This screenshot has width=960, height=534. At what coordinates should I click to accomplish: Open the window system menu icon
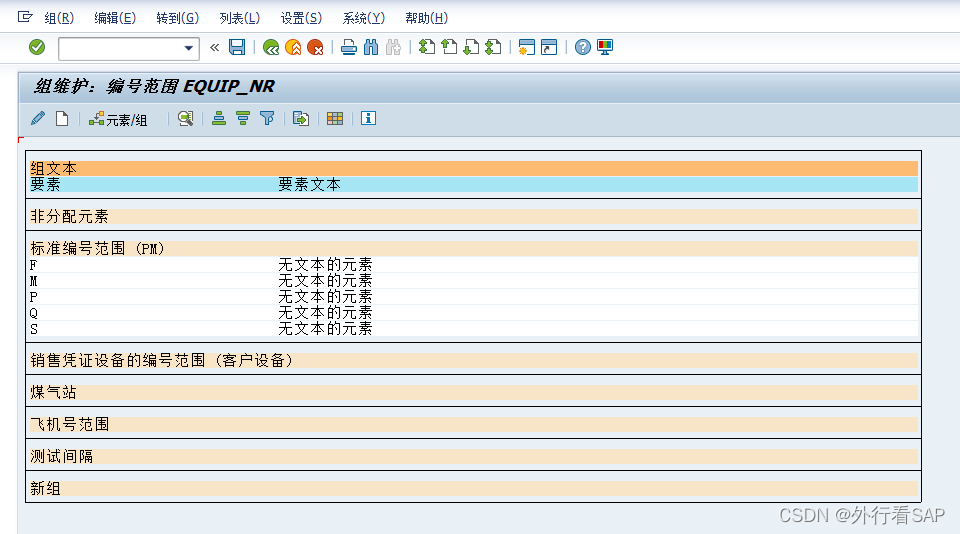(x=25, y=17)
